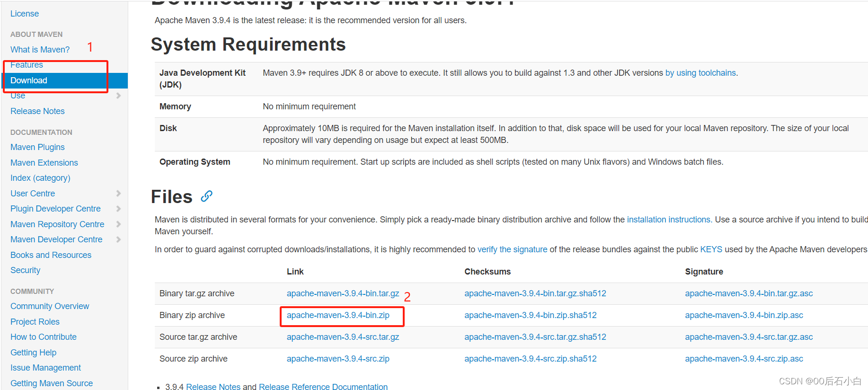Viewport: 868px width, 390px height.
Task: Open Books and Resources page
Action: [51, 255]
